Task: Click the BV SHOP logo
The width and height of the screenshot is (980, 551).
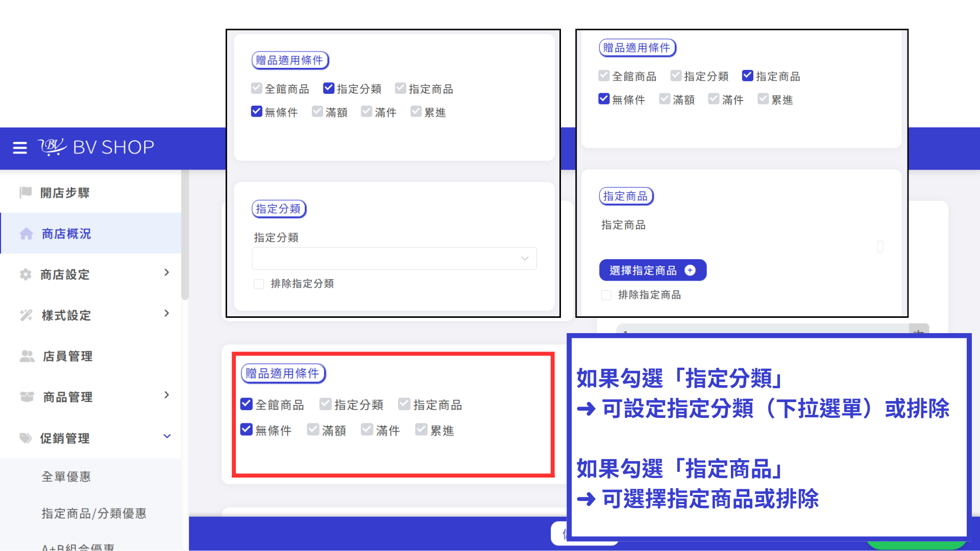Action: (96, 147)
